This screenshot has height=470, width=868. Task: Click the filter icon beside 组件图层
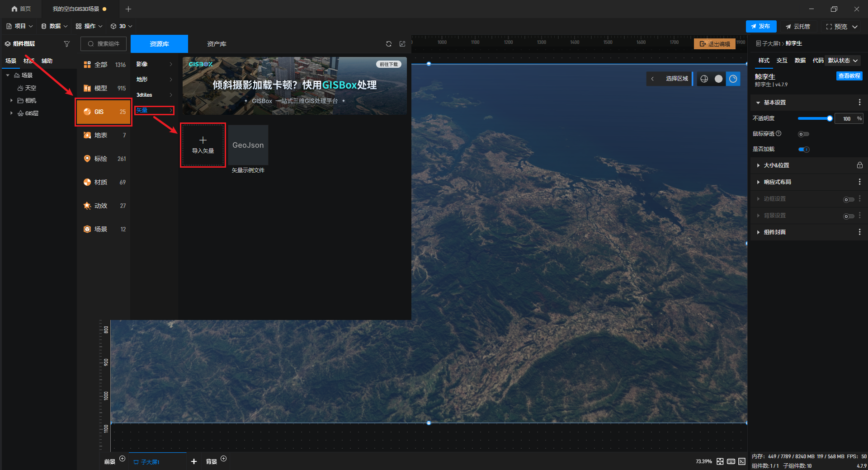pos(67,44)
